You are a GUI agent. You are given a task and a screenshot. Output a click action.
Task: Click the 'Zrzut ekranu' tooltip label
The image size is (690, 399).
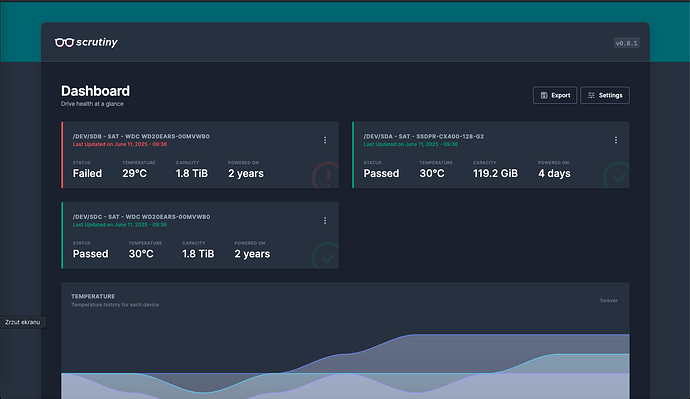pos(22,322)
